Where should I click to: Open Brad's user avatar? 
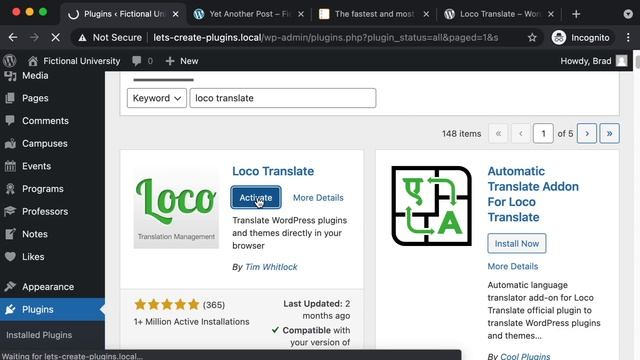click(x=621, y=61)
